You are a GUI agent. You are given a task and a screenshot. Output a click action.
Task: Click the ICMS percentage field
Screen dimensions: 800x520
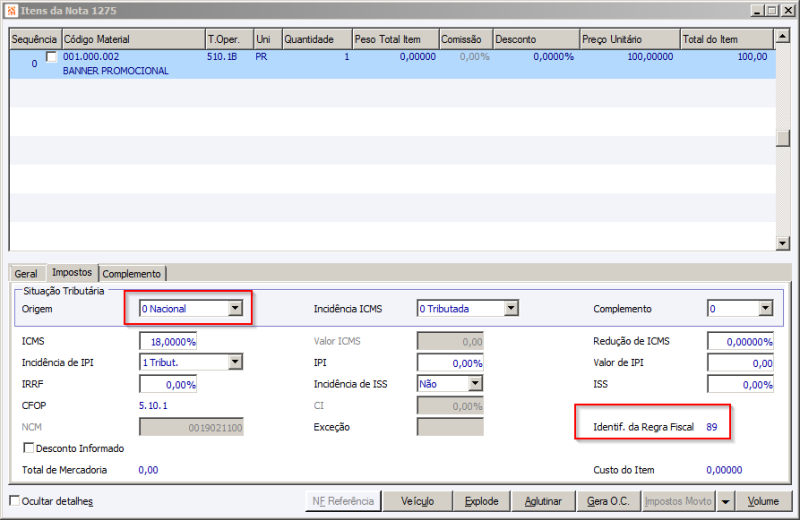[x=168, y=341]
